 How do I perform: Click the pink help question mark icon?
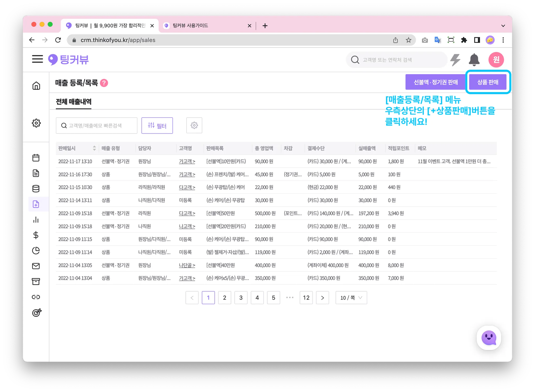pos(104,83)
